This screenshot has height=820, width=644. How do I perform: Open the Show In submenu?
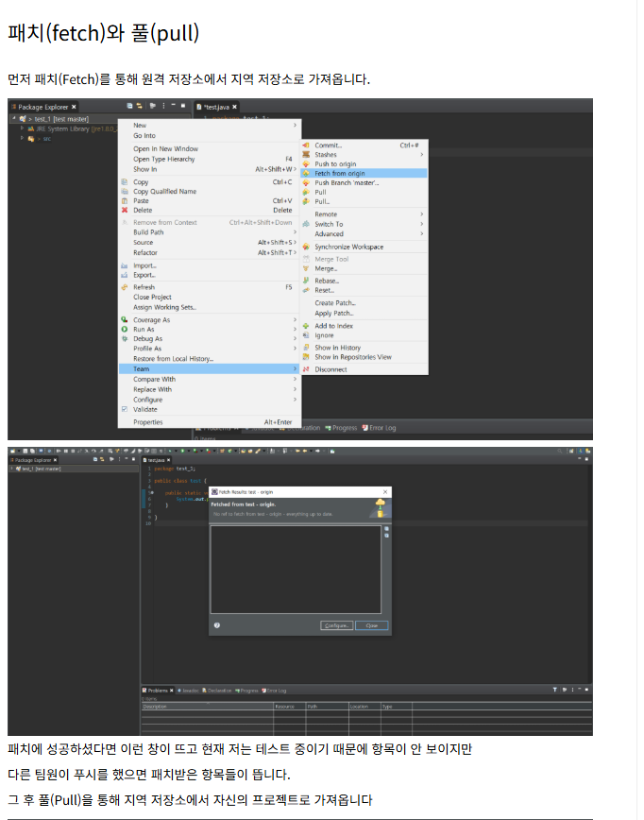pyautogui.click(x=210, y=169)
